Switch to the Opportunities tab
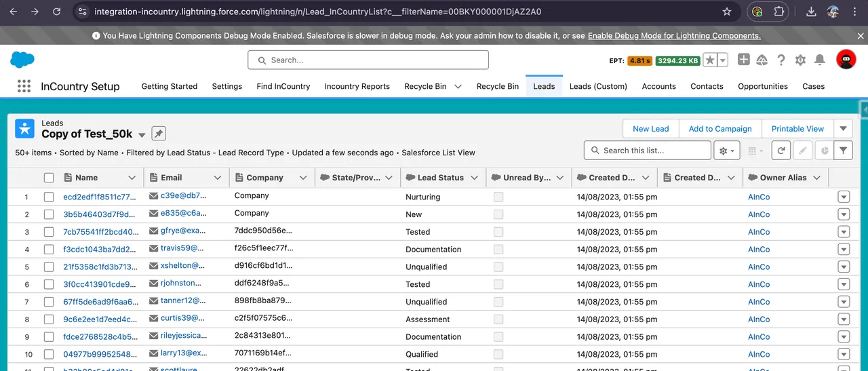Screen dimensions: 868x371 coord(763,86)
